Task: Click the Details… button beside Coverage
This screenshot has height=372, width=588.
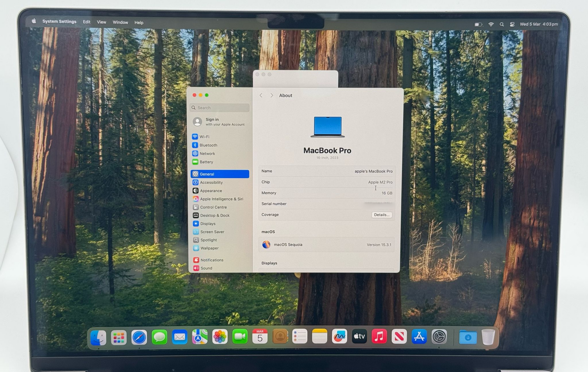Action: 381,215
